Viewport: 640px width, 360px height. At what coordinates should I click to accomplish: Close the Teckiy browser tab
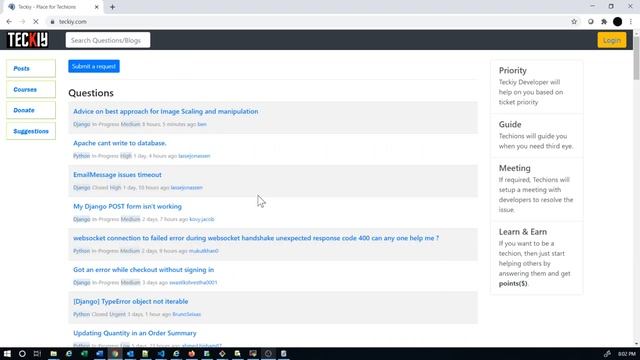[x=96, y=7]
